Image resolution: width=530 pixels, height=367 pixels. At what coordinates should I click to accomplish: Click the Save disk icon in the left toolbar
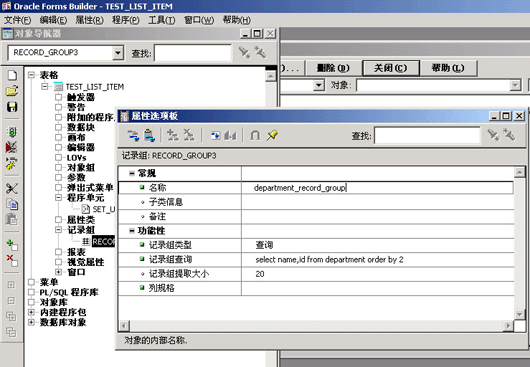(x=12, y=107)
